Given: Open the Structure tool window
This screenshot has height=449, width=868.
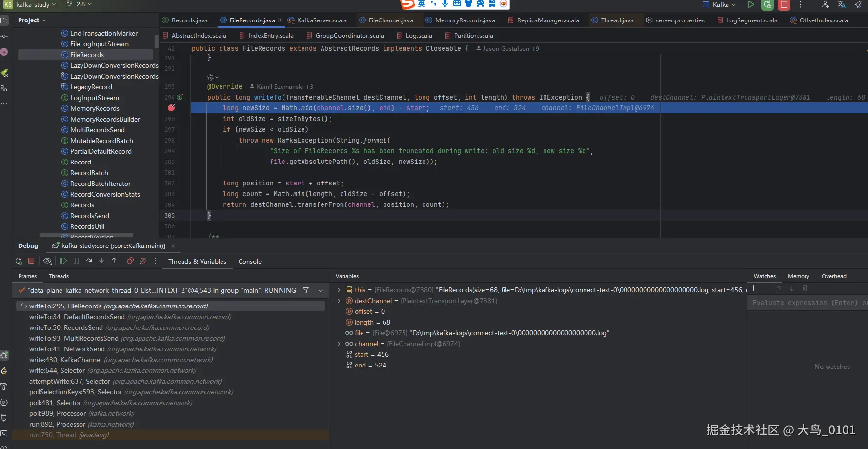Looking at the screenshot, I should coord(4,88).
